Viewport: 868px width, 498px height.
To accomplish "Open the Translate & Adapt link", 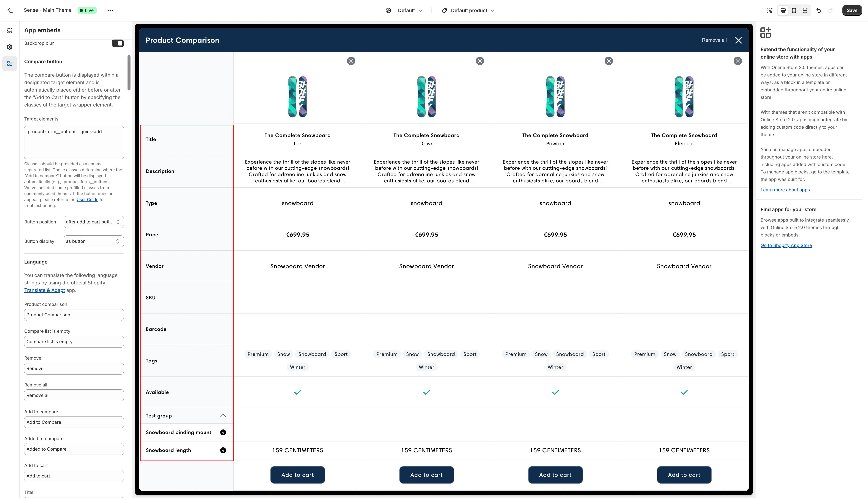I will (x=44, y=290).
